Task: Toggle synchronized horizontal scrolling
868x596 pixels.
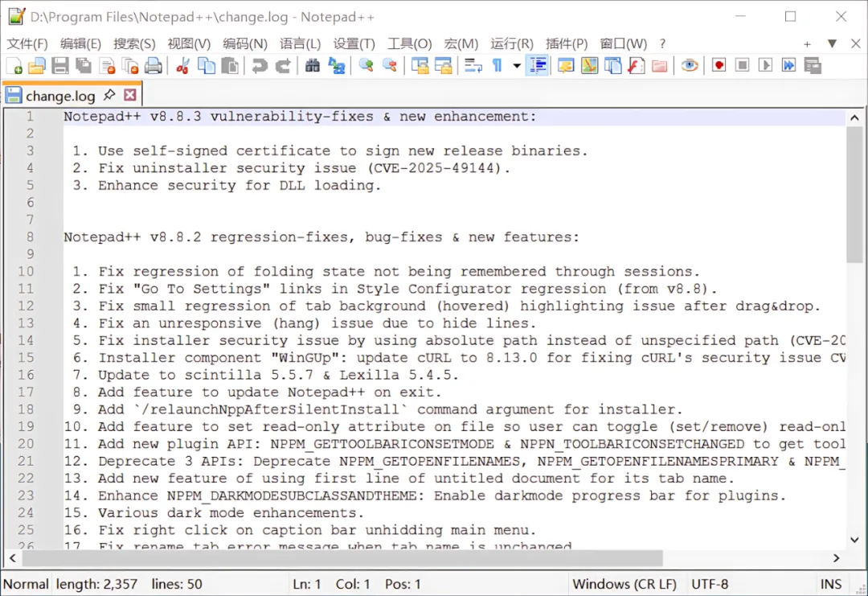Action: click(443, 66)
